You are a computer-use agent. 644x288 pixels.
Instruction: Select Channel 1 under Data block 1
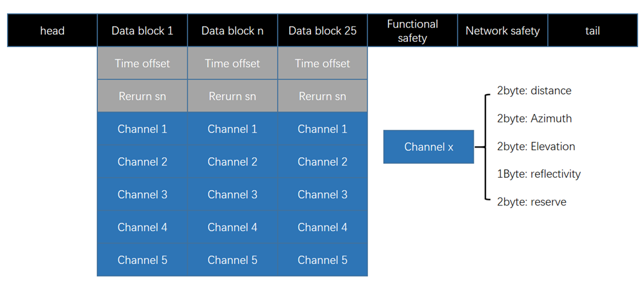pyautogui.click(x=142, y=129)
